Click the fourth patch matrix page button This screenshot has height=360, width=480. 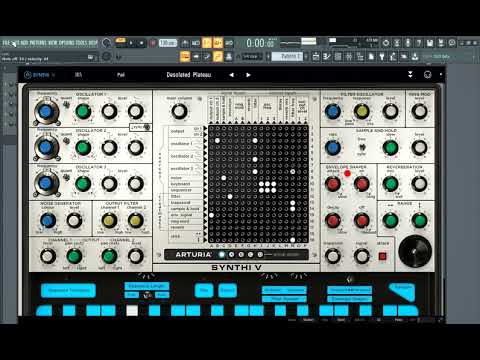(x=250, y=255)
